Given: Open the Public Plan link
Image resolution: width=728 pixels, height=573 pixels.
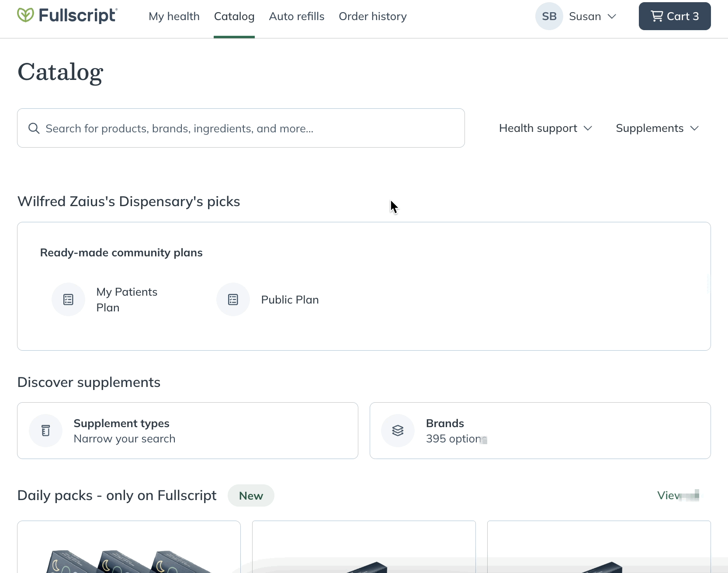Looking at the screenshot, I should click(x=290, y=300).
